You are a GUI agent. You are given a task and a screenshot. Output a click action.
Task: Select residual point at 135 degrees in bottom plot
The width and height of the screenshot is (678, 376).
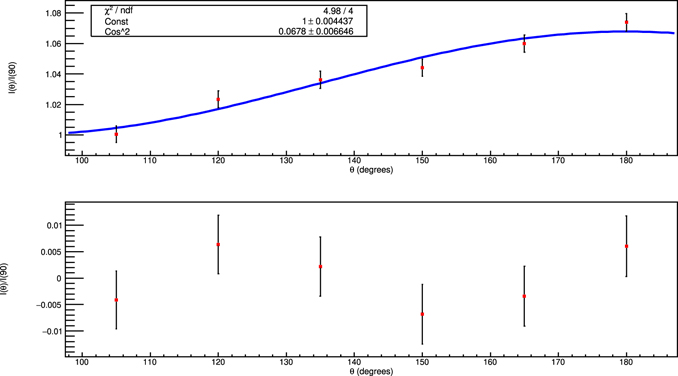(320, 267)
